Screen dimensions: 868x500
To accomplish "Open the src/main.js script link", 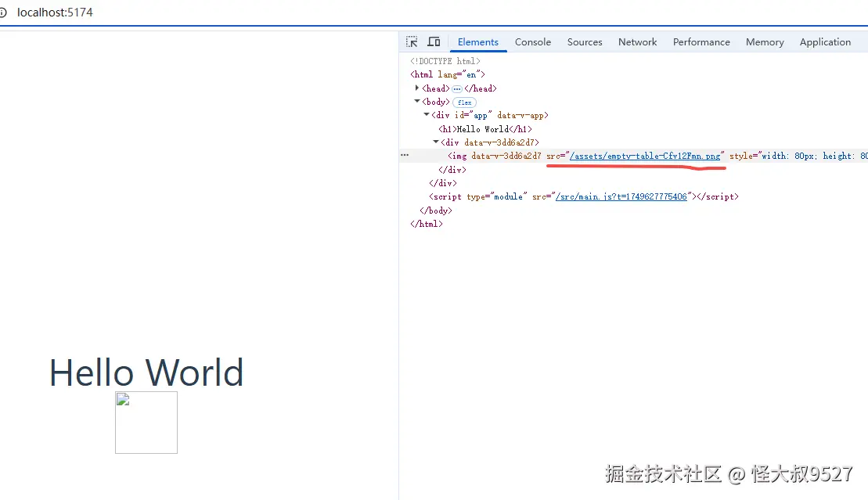I will (x=621, y=196).
